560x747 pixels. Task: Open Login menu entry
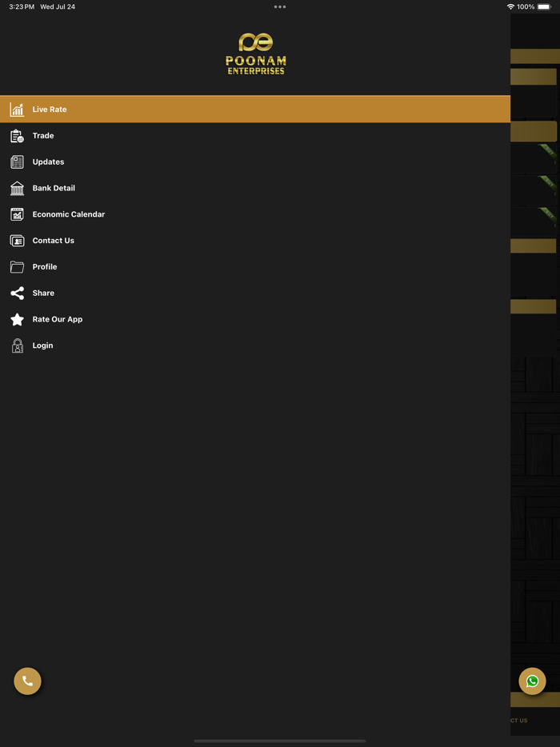(x=255, y=346)
